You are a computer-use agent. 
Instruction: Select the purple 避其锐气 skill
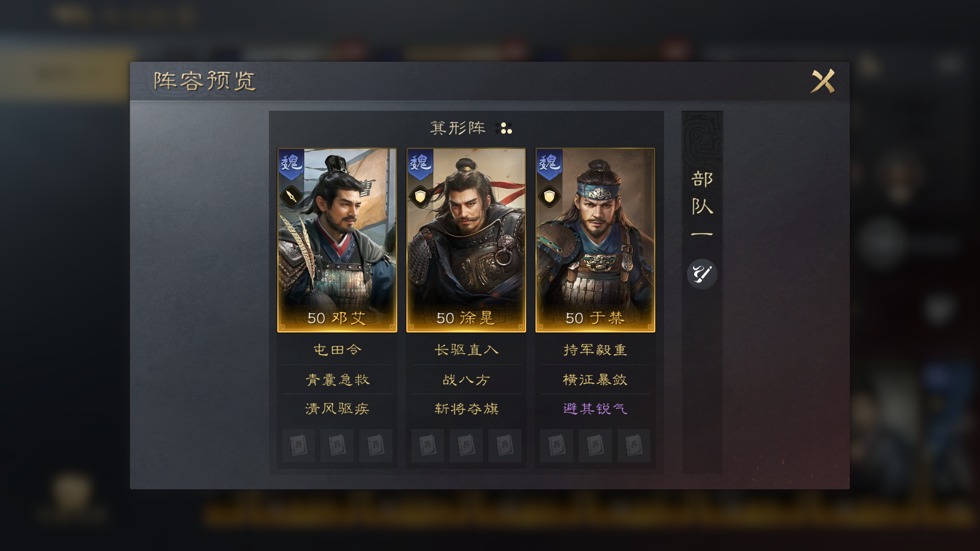pos(595,409)
